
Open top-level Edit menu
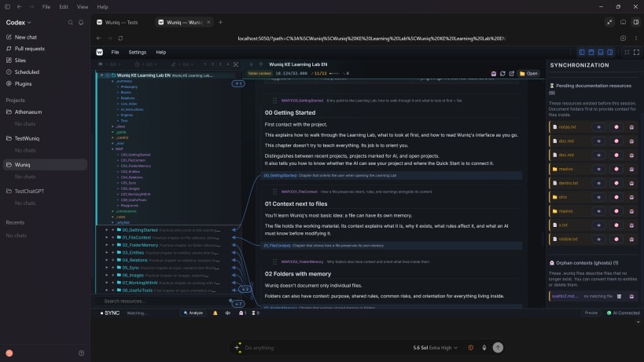(64, 7)
